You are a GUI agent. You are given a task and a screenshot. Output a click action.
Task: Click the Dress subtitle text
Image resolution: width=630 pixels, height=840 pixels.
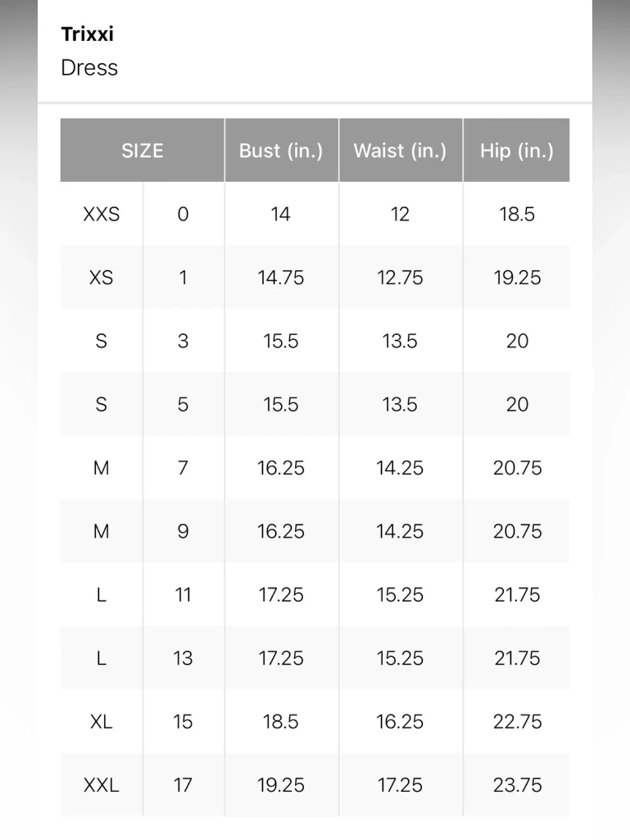pyautogui.click(x=89, y=67)
